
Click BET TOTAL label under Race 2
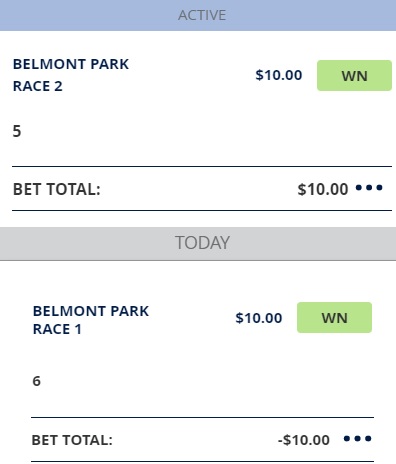[x=57, y=189]
